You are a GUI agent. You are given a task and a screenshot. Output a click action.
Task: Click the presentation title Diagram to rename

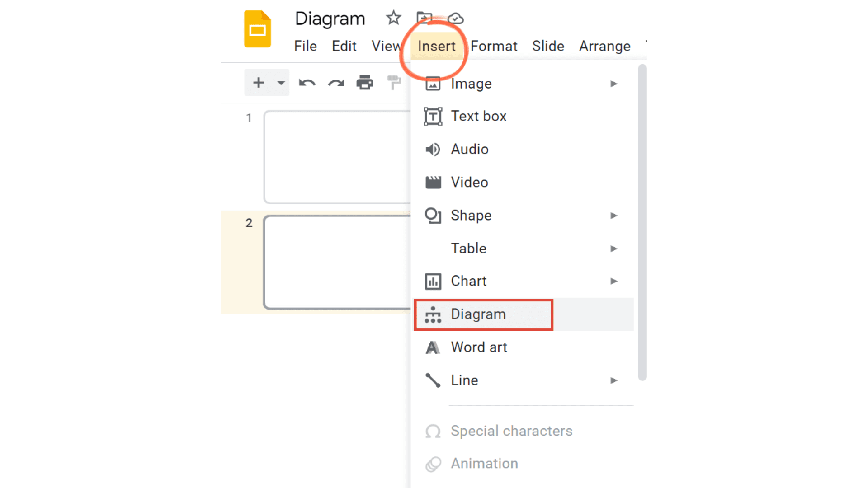pyautogui.click(x=330, y=19)
